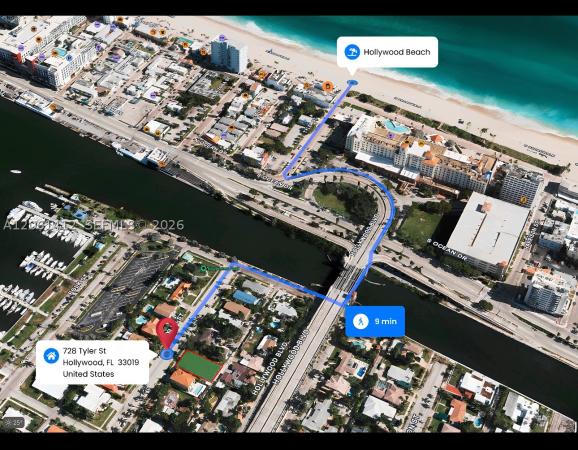Click the beach umbrella icon in Hollywood Beach callout

[x=352, y=52]
